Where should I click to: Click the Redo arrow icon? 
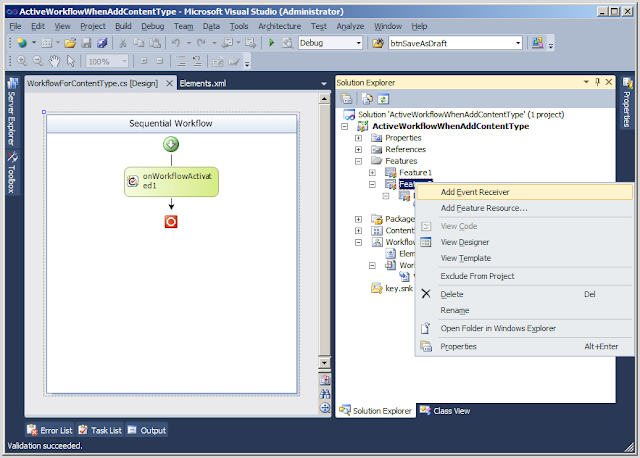point(201,43)
